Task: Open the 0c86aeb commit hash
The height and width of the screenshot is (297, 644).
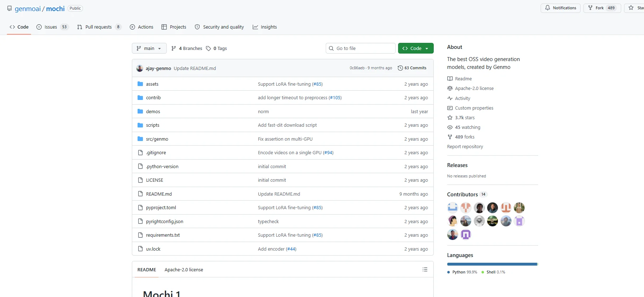Action: pos(357,68)
